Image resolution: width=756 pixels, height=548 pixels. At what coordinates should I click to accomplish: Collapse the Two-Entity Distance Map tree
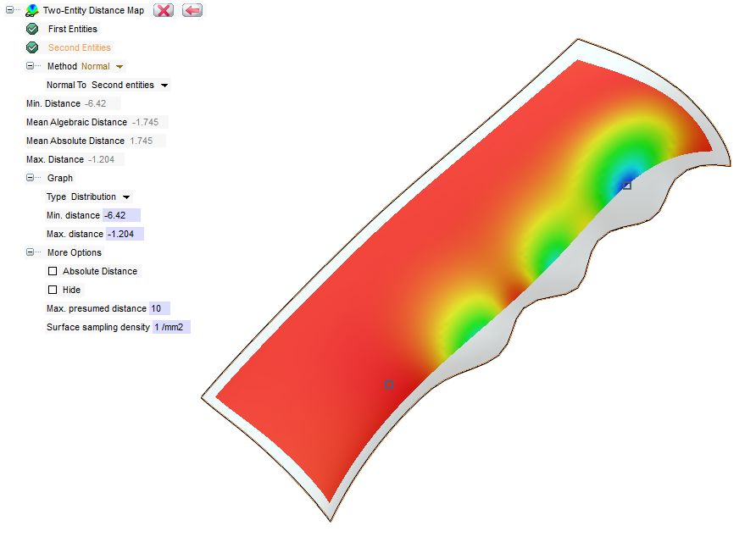tap(10, 11)
